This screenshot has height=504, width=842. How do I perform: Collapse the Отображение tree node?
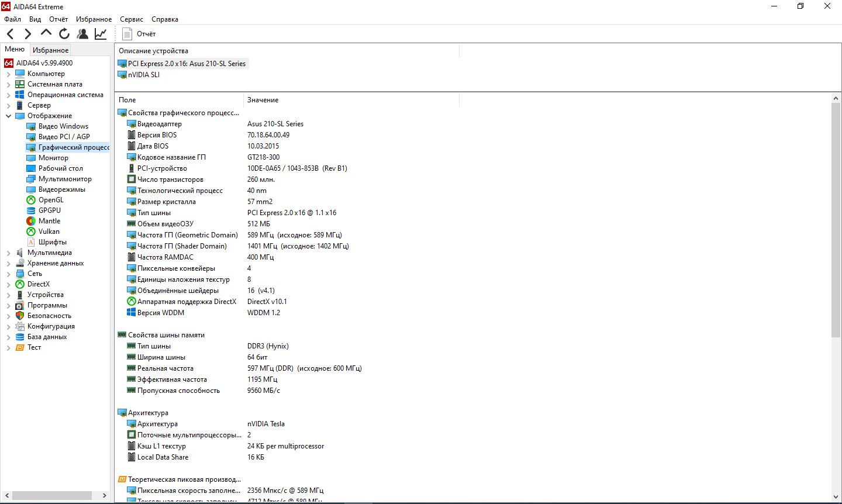tap(8, 116)
